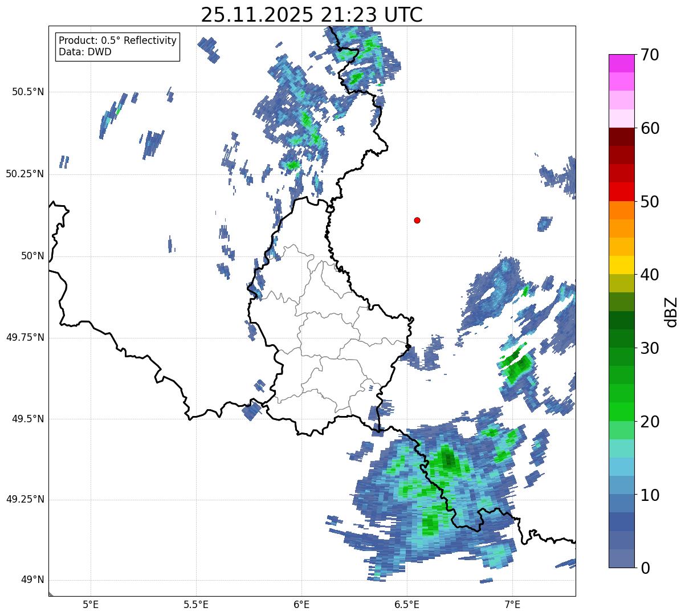
Task: Click the 50.25°N latitude label
Action: (25, 174)
